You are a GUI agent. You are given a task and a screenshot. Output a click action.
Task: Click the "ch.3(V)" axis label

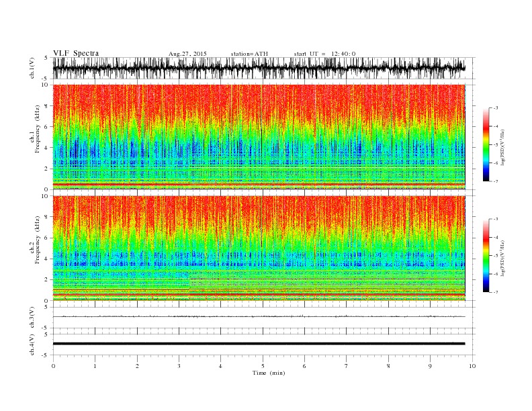[x=32, y=318]
